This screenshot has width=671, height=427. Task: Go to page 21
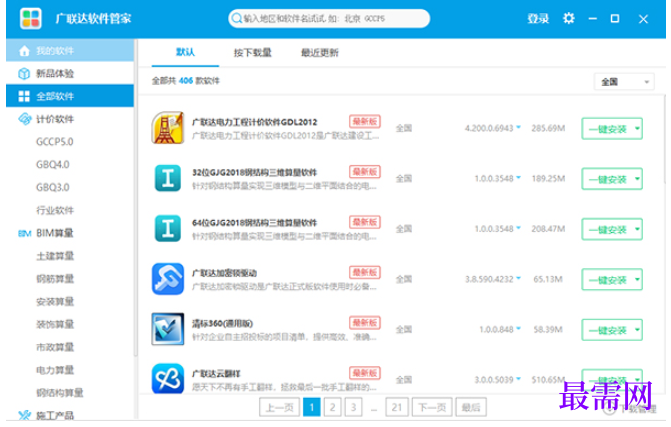[397, 407]
